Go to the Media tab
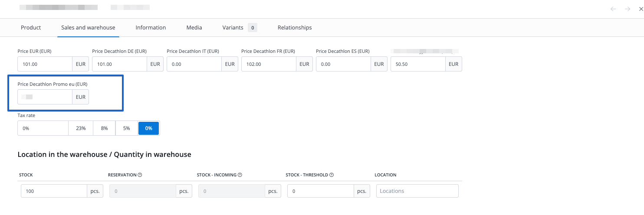This screenshot has width=644, height=215. click(194, 28)
